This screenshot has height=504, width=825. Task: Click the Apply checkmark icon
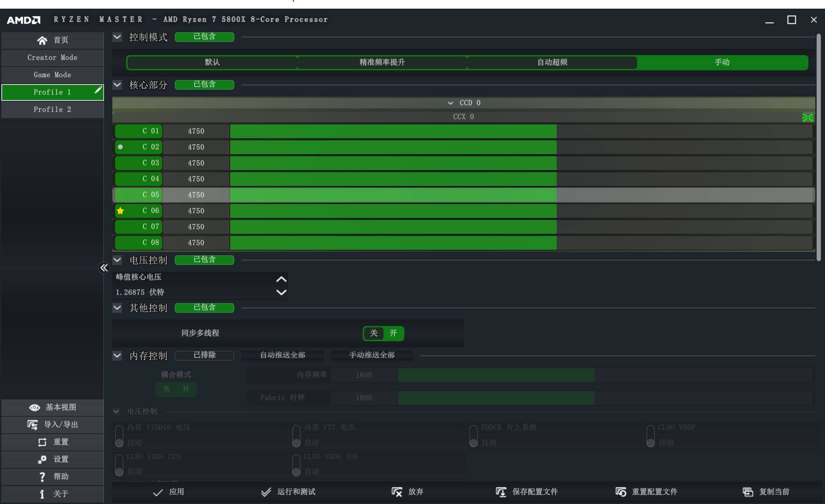(158, 492)
